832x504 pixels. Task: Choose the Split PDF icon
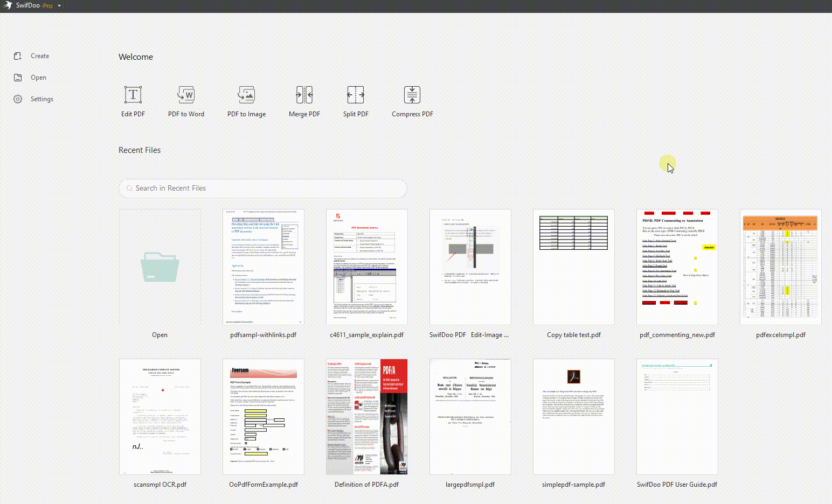pos(356,95)
